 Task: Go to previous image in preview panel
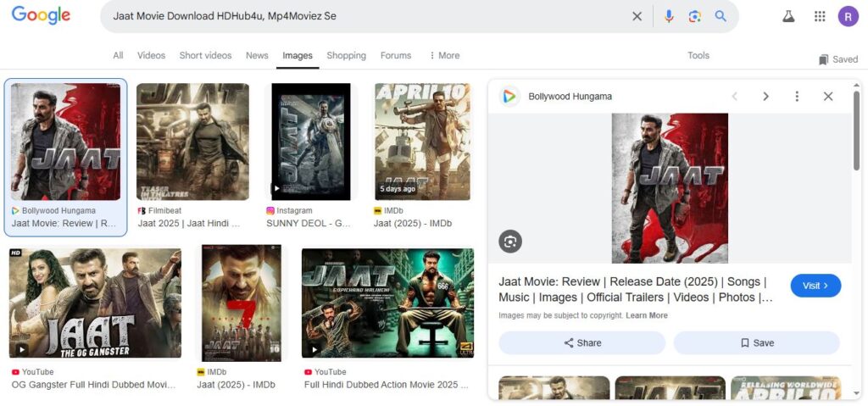735,97
